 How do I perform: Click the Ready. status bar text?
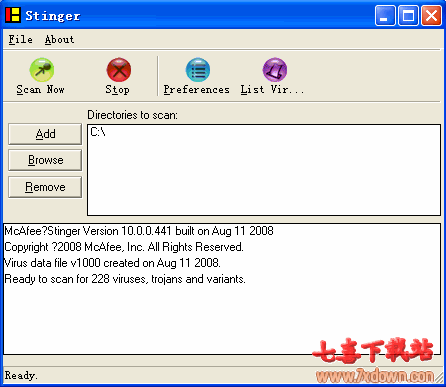point(21,376)
